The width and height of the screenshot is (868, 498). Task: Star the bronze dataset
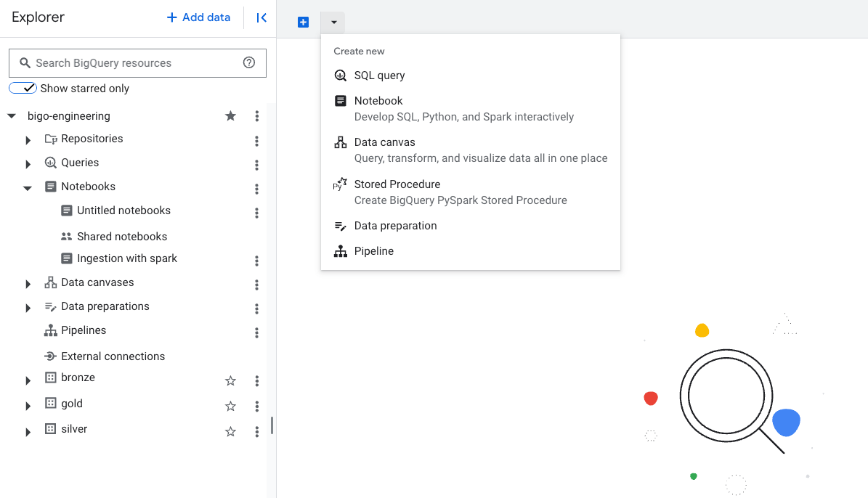[x=230, y=380]
